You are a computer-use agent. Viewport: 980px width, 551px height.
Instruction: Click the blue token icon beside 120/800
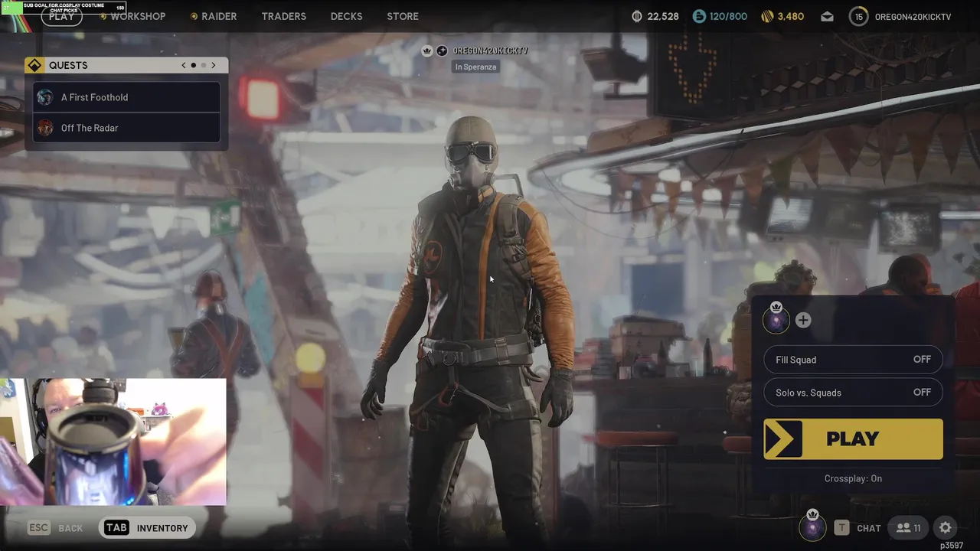point(699,16)
